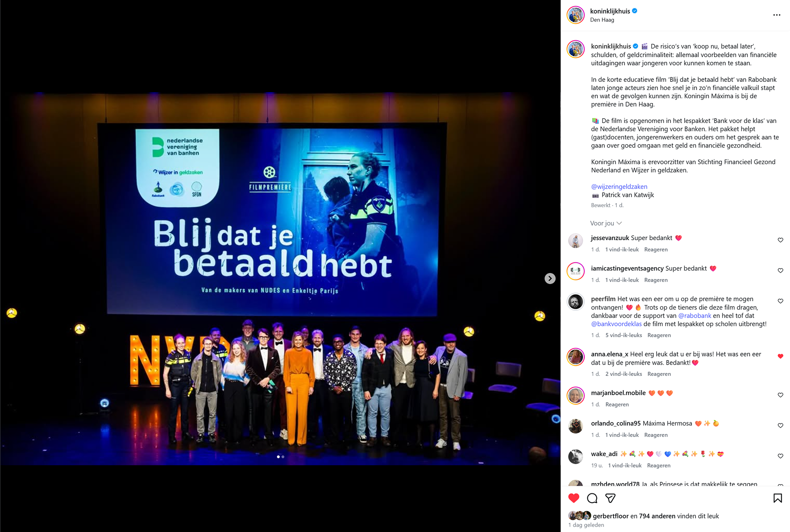The image size is (790, 532).
Task: Open the comment speech bubble icon
Action: (x=592, y=498)
